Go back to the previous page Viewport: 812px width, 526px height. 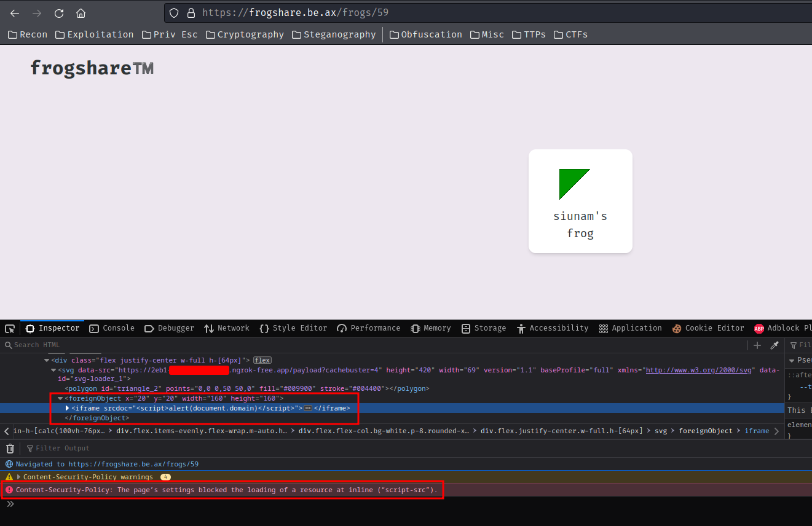click(15, 13)
